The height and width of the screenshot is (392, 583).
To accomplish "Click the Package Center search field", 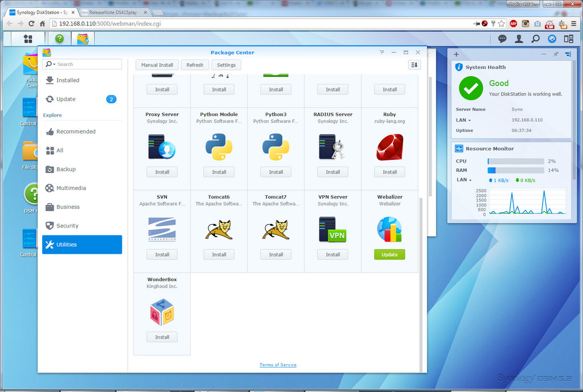I will point(82,64).
